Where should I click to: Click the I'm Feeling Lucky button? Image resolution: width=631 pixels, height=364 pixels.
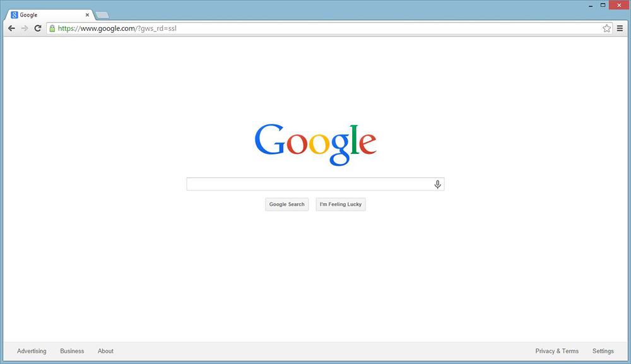[x=340, y=204]
